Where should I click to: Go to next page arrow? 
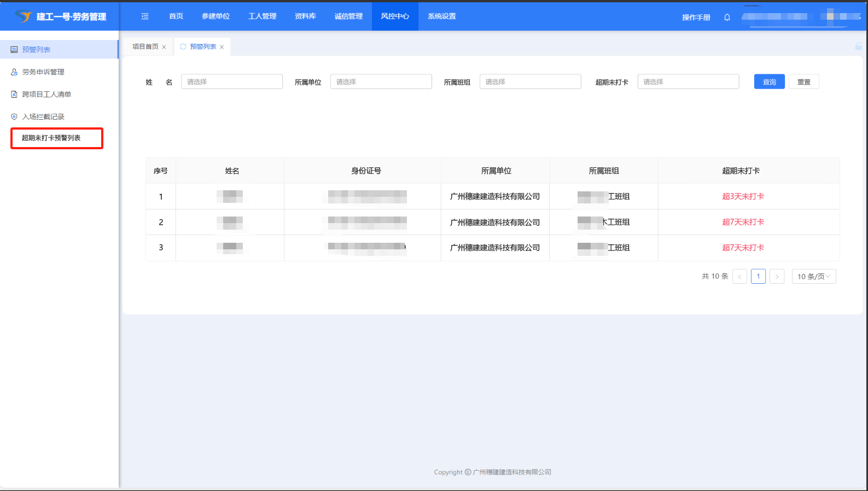pyautogui.click(x=777, y=277)
